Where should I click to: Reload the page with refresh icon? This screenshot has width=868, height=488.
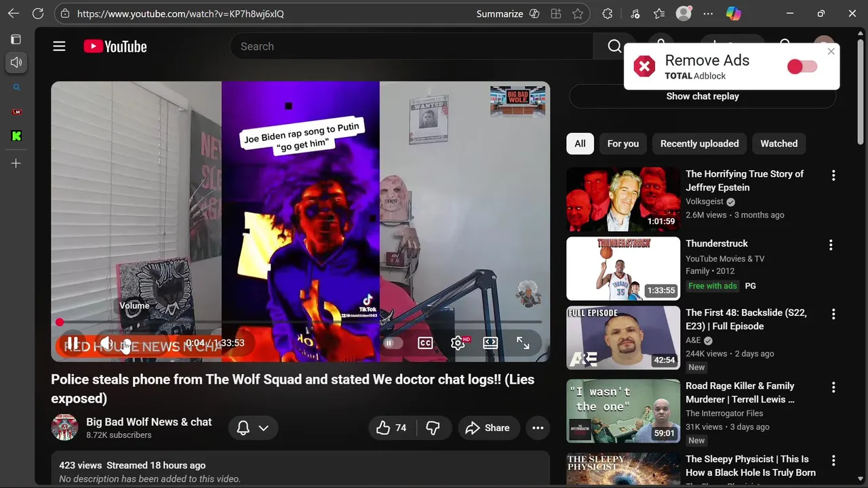click(38, 14)
